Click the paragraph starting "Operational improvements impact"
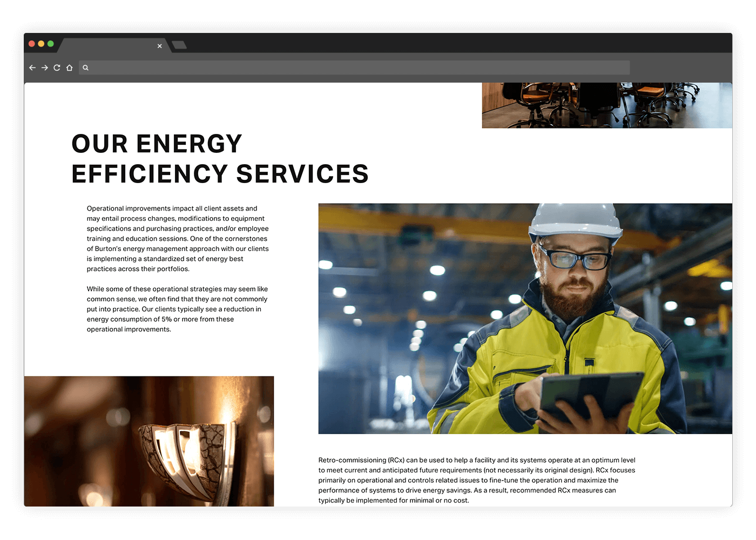The height and width of the screenshot is (540, 756). click(178, 239)
